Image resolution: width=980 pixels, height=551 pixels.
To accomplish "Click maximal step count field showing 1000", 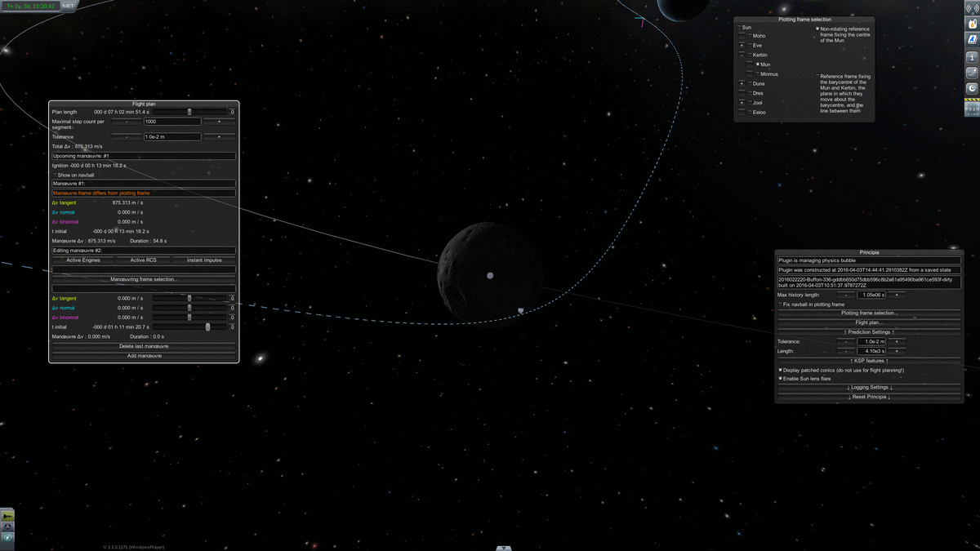I will (172, 122).
